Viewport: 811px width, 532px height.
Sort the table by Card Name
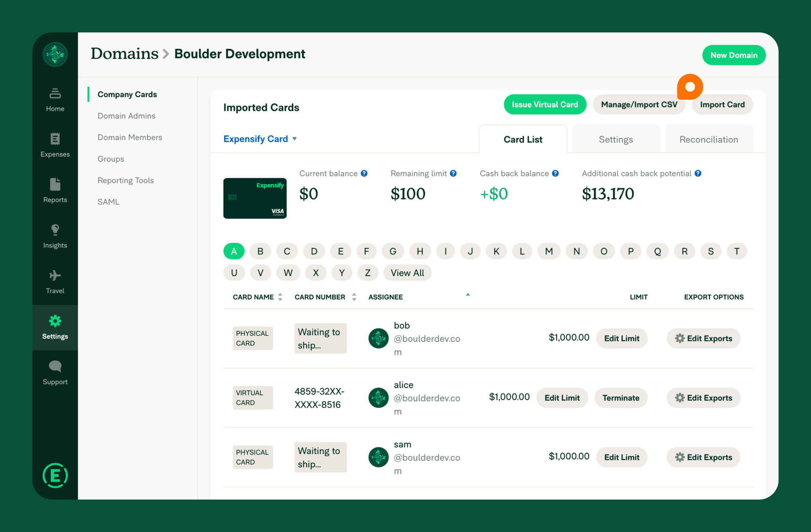coord(279,297)
